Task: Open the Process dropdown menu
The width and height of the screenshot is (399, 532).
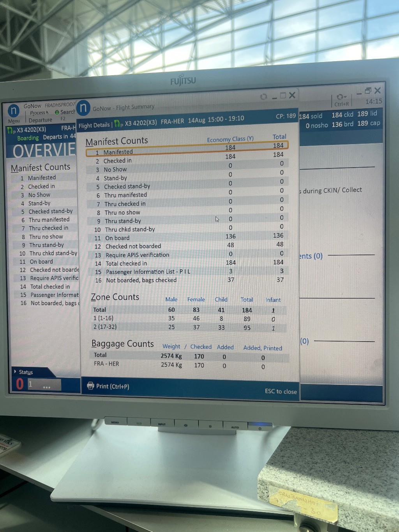Action: pos(39,113)
